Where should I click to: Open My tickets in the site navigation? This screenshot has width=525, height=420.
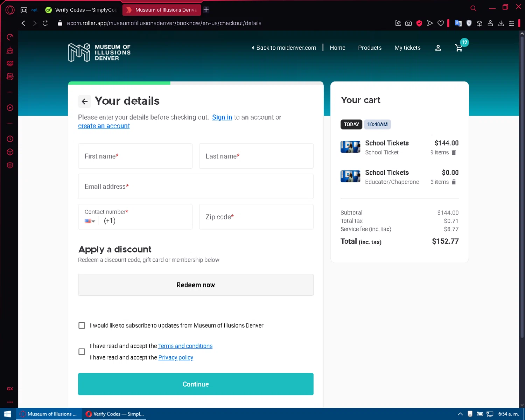pos(407,48)
